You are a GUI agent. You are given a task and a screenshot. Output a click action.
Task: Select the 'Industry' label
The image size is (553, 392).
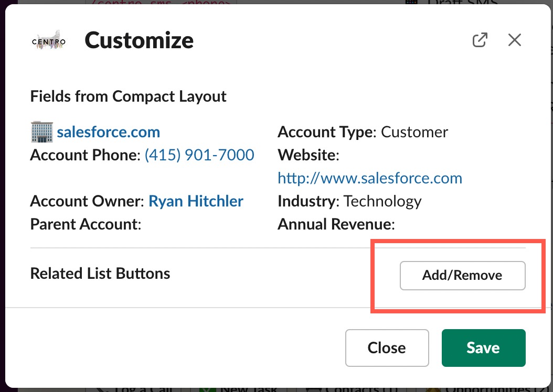[308, 201]
